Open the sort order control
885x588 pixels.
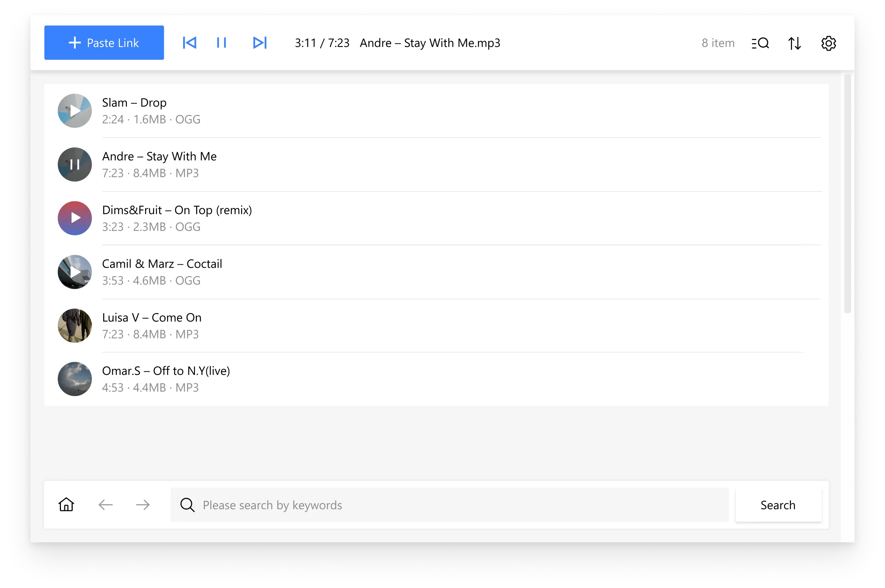pyautogui.click(x=794, y=43)
